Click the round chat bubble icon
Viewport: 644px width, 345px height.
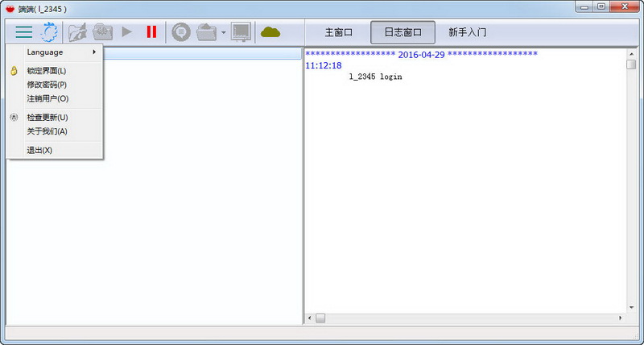[x=181, y=32]
